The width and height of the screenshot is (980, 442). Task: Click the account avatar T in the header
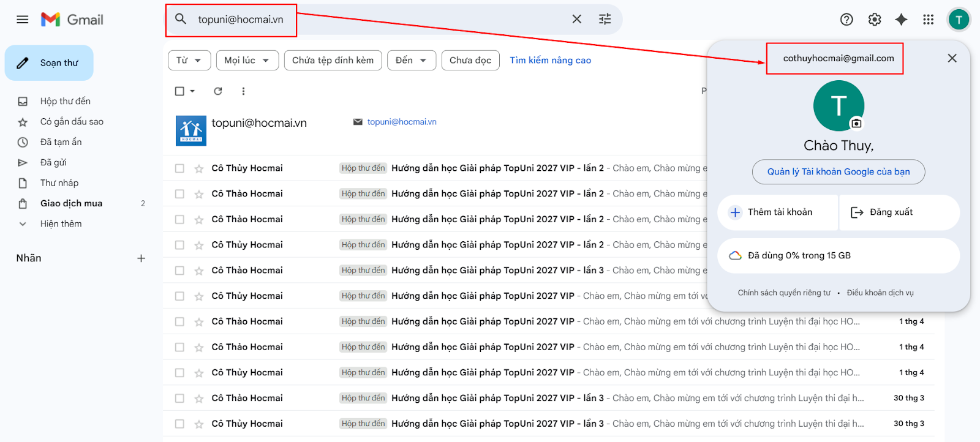pyautogui.click(x=959, y=20)
